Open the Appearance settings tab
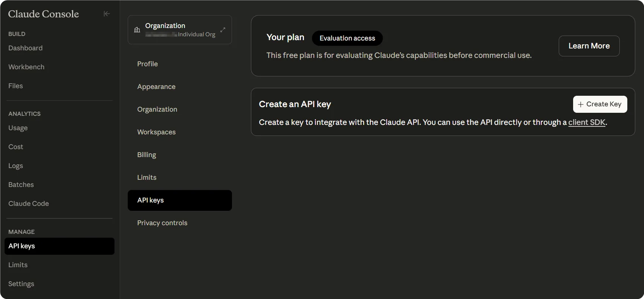This screenshot has height=299, width=644. pos(156,87)
